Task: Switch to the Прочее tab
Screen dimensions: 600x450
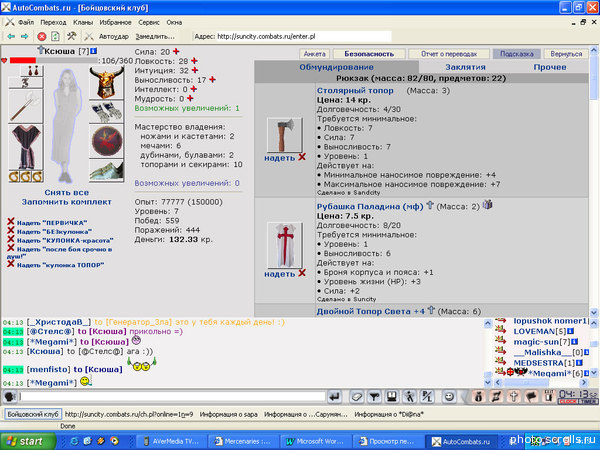Action: 550,67
